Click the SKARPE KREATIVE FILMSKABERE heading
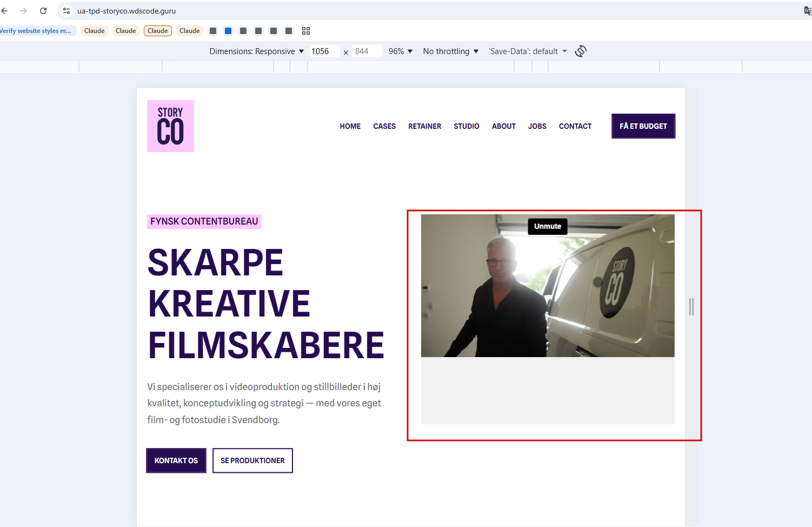 266,304
